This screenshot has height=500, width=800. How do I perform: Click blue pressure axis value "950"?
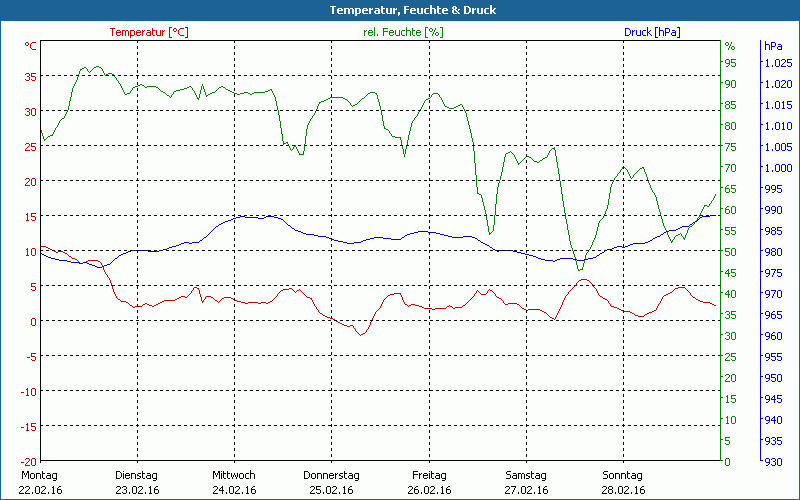(773, 378)
